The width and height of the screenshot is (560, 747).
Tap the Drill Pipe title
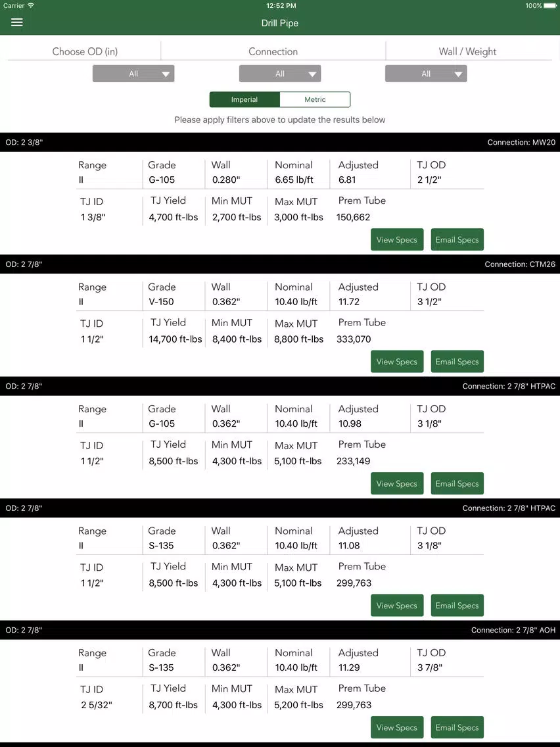tap(280, 23)
